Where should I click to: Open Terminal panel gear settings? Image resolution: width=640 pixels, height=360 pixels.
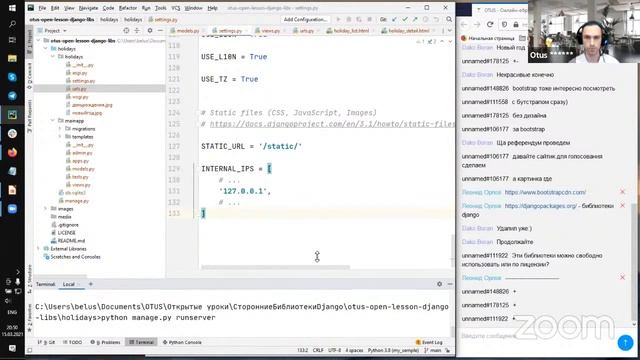pyautogui.click(x=439, y=284)
